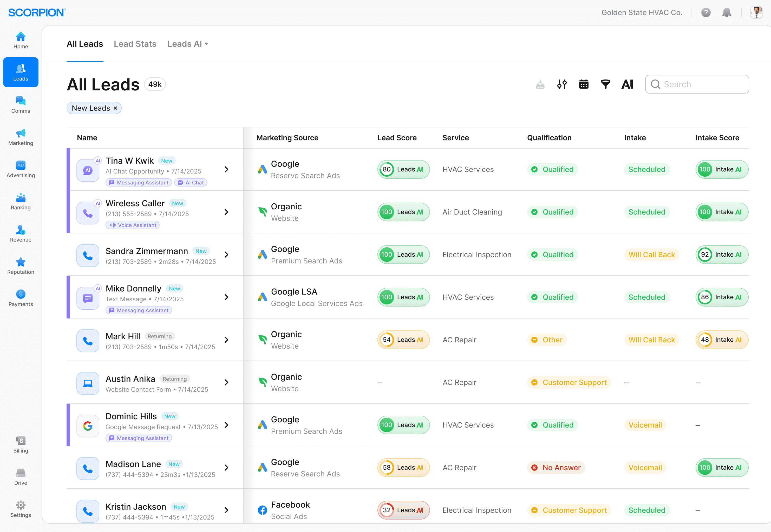Select the All Leads tab

pos(85,44)
